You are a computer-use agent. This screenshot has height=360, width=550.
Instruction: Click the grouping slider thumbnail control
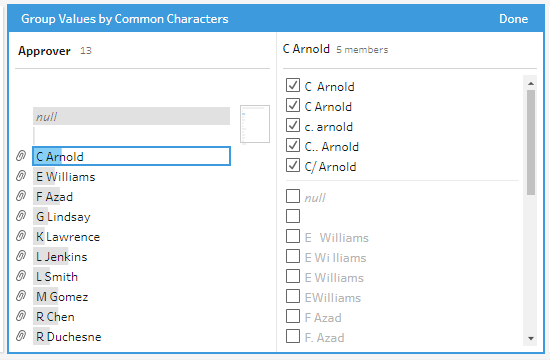[x=255, y=124]
